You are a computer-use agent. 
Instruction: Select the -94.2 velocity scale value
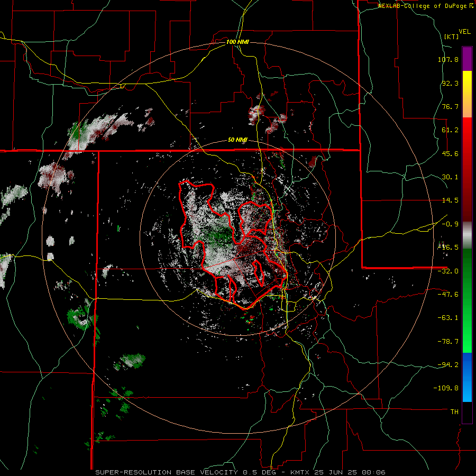point(448,365)
